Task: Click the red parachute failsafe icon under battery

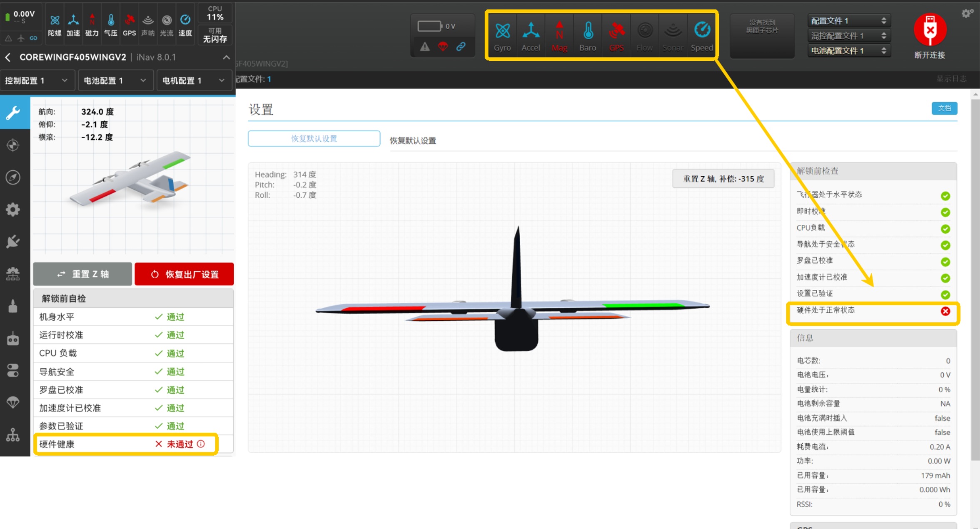Action: [443, 47]
